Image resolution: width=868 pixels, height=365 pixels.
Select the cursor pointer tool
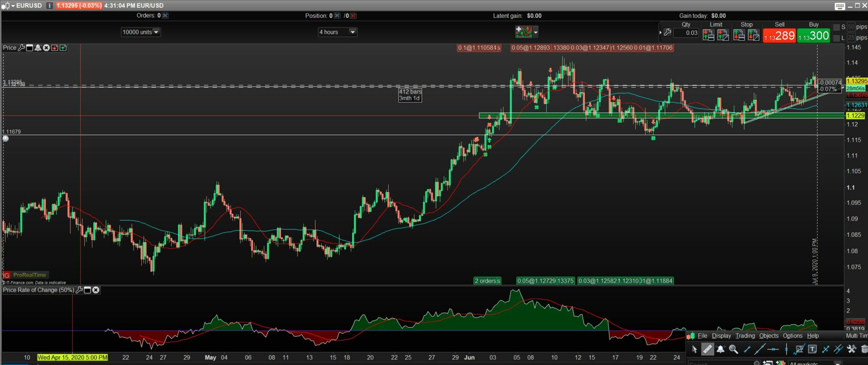[x=694, y=349]
